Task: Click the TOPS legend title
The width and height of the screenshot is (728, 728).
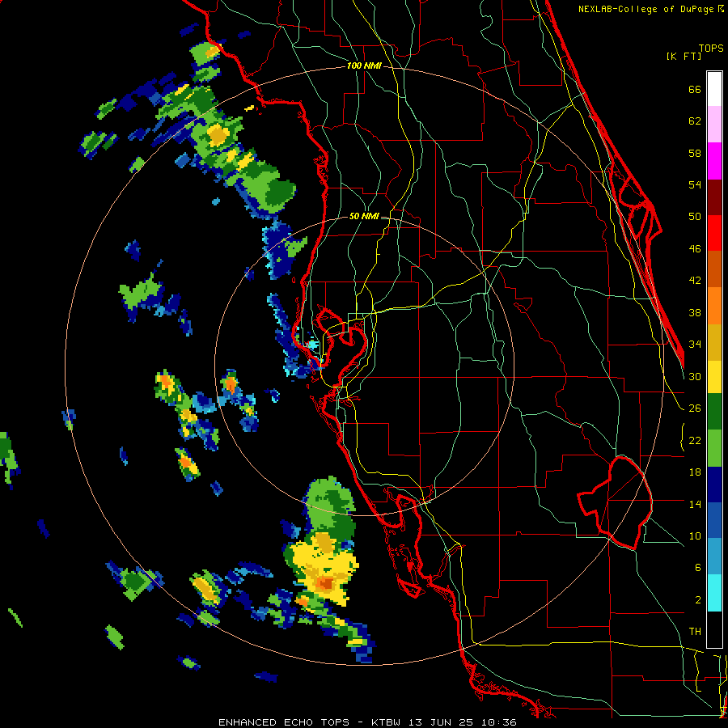Action: pos(711,48)
